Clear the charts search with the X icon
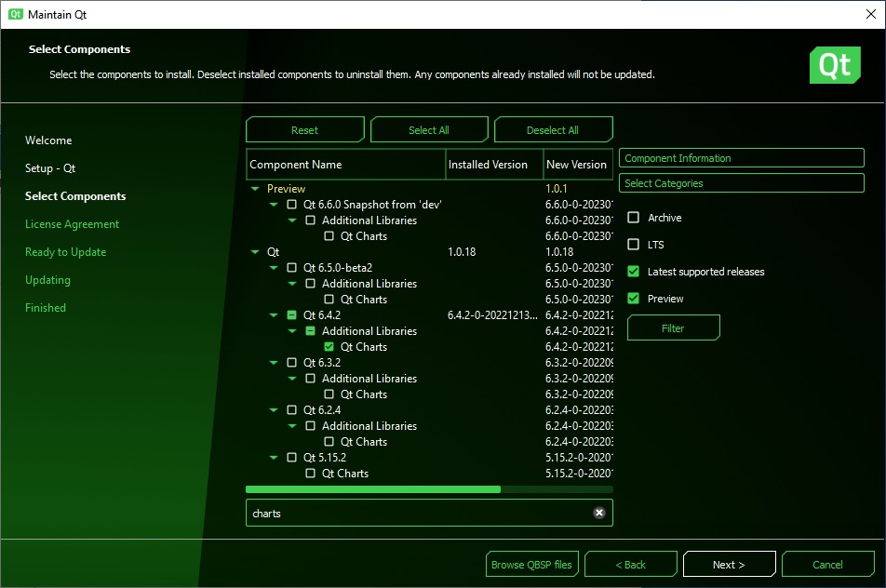This screenshot has height=588, width=886. [x=599, y=513]
